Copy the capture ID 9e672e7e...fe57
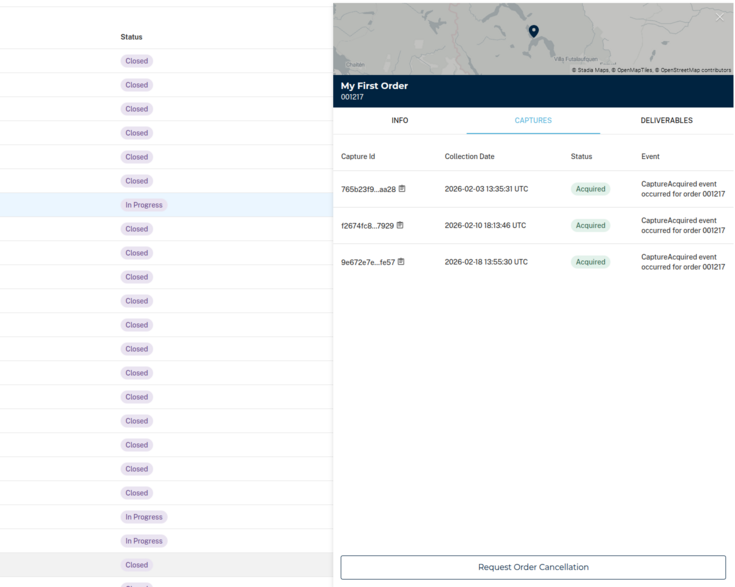 click(x=401, y=262)
